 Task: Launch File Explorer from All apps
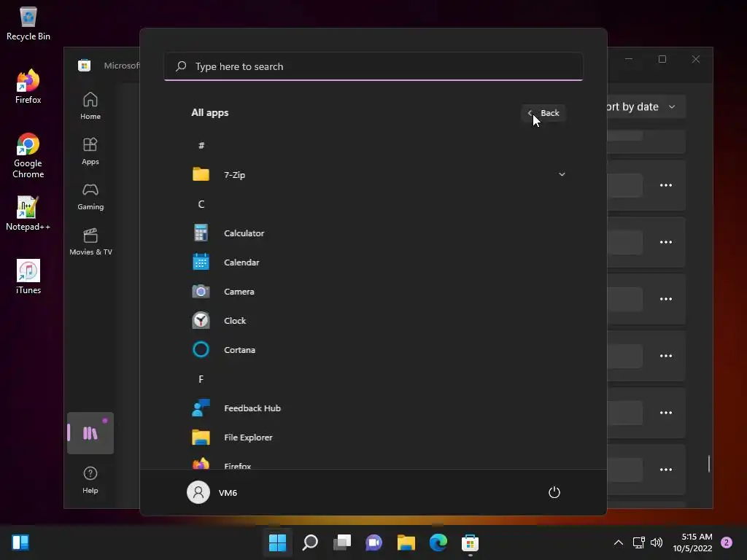tap(379, 437)
